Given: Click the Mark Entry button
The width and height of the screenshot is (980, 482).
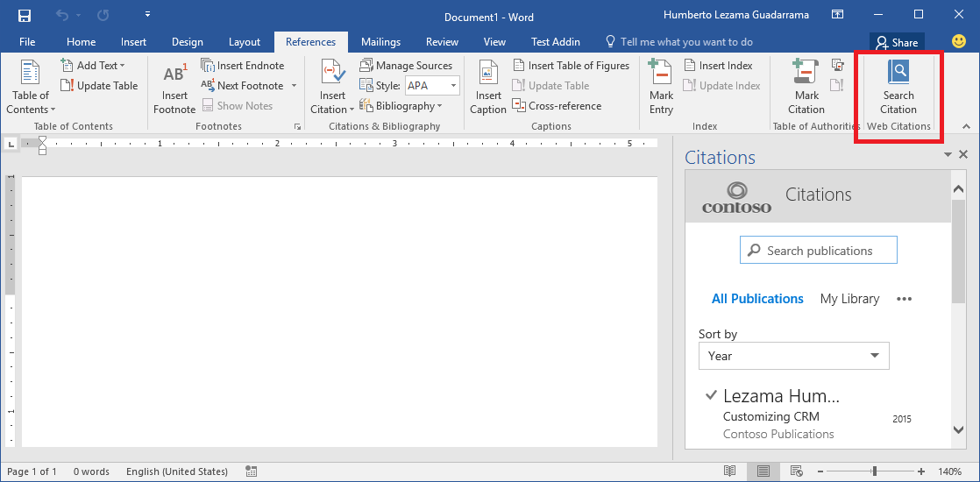Looking at the screenshot, I should tap(661, 88).
